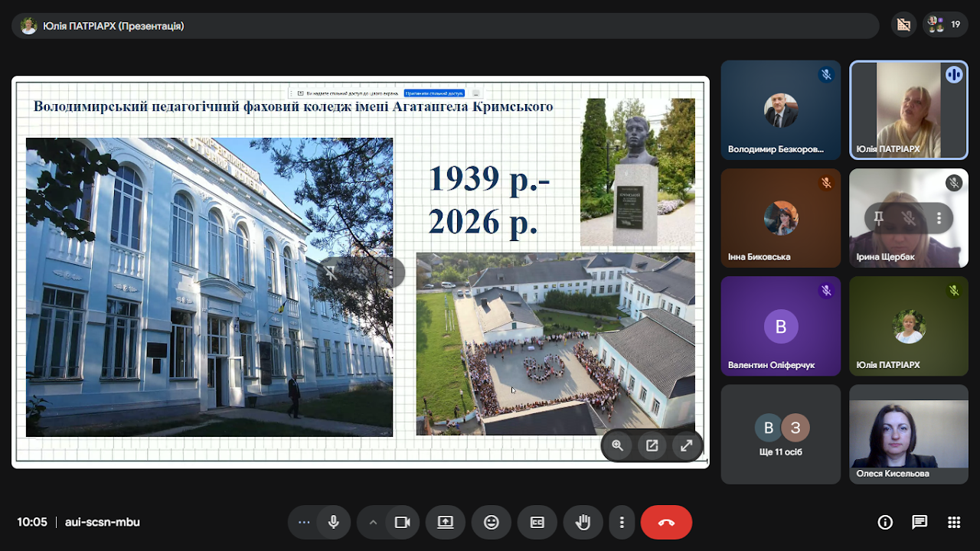Click the present screen button
The height and width of the screenshot is (551, 980).
tap(446, 522)
